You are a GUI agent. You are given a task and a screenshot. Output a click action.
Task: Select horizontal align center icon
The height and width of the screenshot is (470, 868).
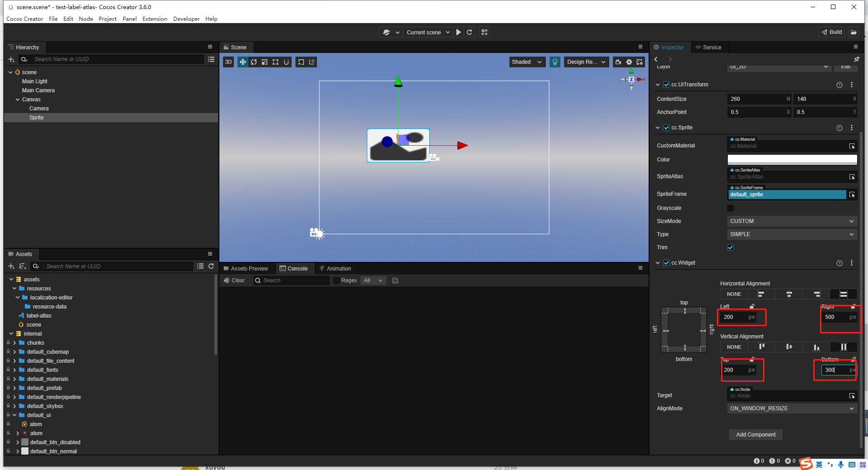789,294
